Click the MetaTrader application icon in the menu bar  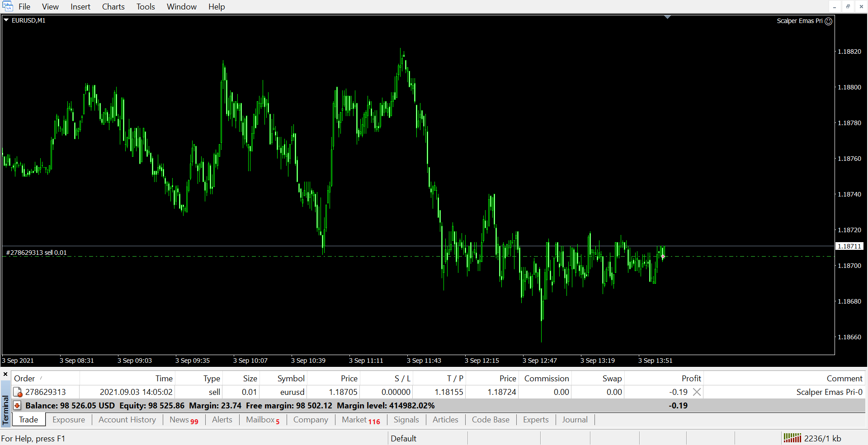coord(8,6)
